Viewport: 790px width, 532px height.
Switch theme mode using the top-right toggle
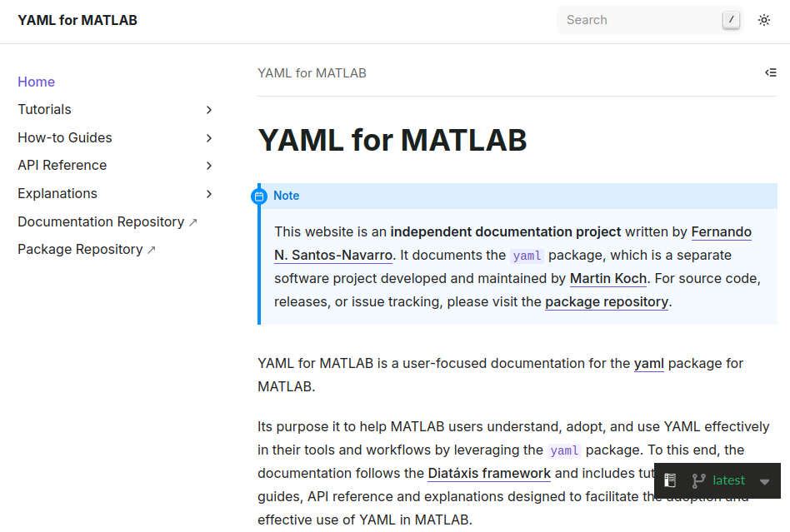(764, 20)
